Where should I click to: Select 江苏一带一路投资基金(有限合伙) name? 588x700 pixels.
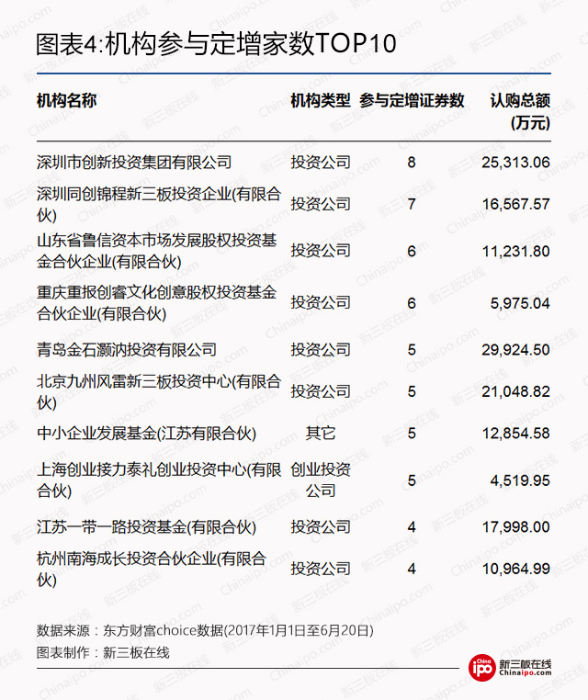tap(146, 527)
